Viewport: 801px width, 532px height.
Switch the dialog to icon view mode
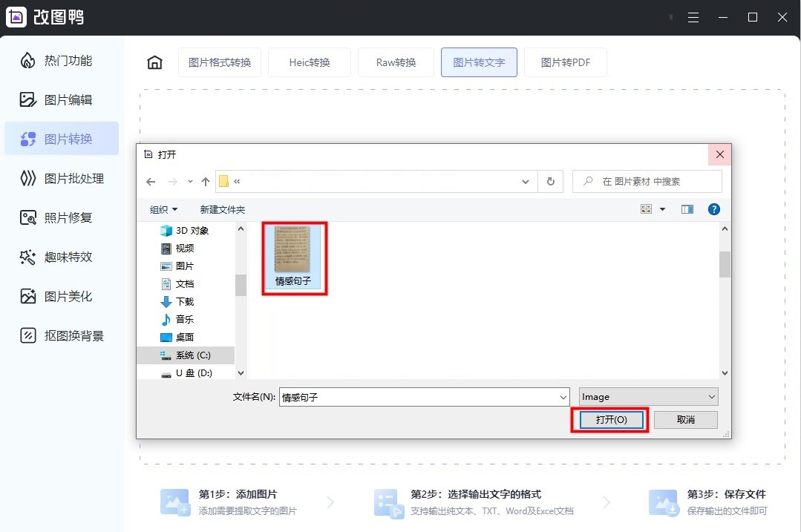click(645, 208)
